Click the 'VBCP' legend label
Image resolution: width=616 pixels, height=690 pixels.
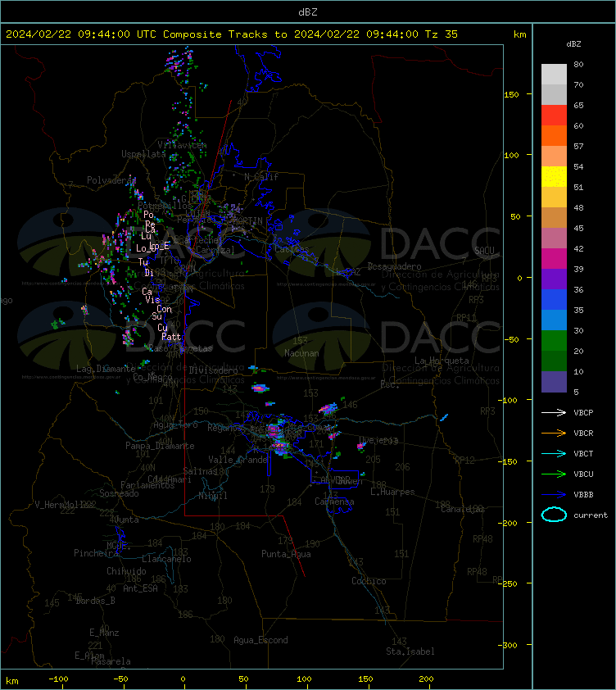coord(583,412)
